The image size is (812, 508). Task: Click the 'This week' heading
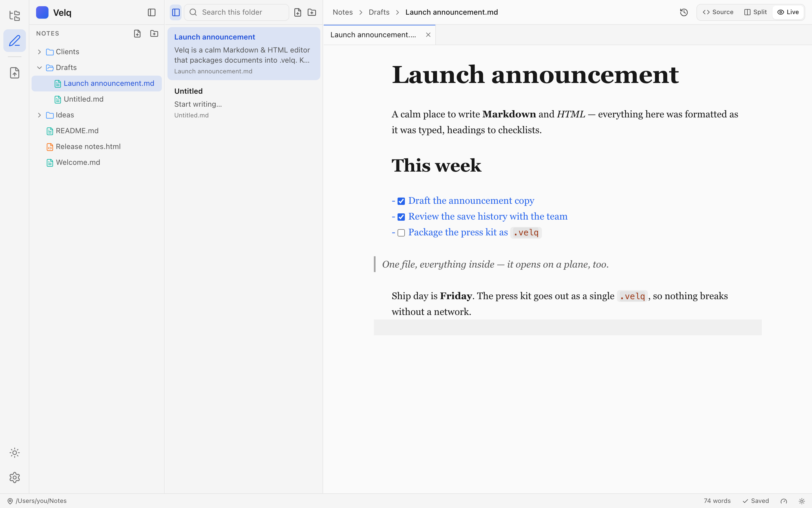pyautogui.click(x=436, y=166)
